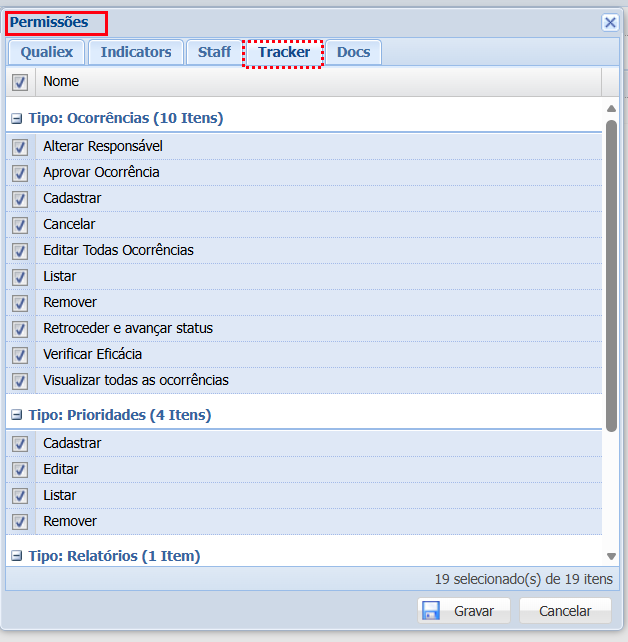Toggle Editar Todas Ocorrências checkbox
The height and width of the screenshot is (642, 628).
tap(20, 251)
